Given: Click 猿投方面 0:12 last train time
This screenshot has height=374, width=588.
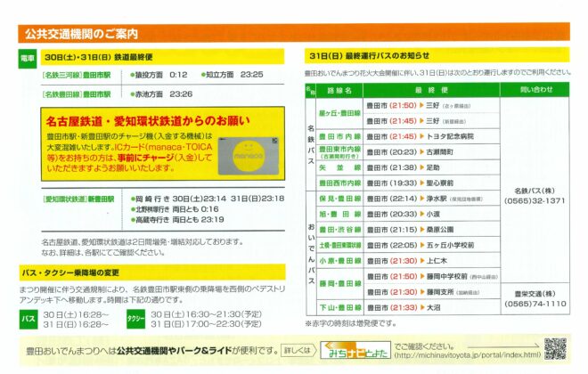Looking at the screenshot, I should (x=159, y=75).
